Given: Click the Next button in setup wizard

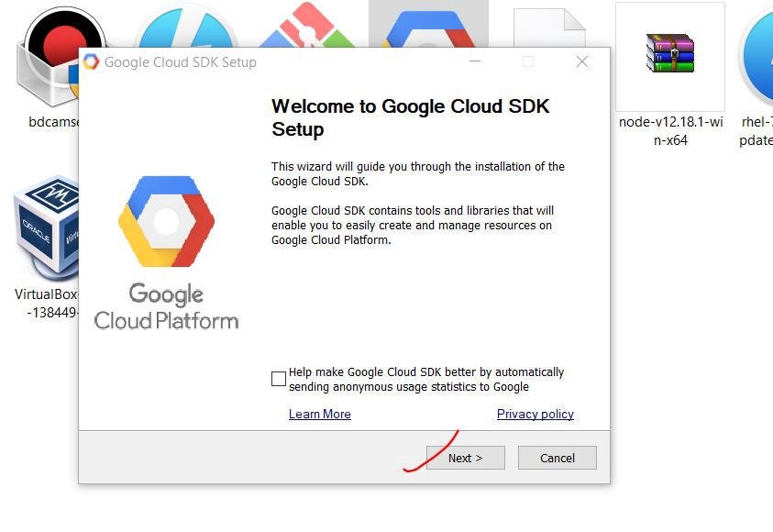Looking at the screenshot, I should click(x=466, y=458).
